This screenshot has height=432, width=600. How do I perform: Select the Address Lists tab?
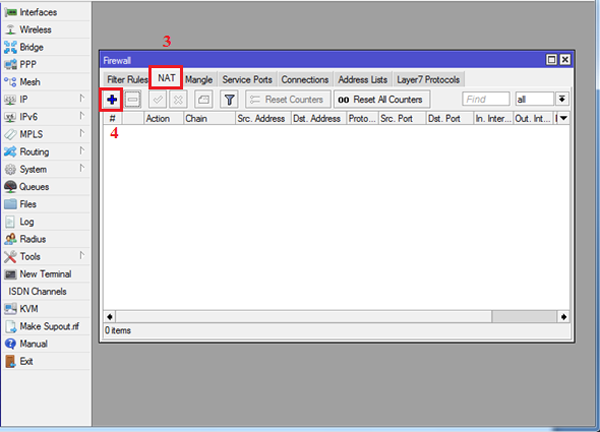pyautogui.click(x=363, y=79)
